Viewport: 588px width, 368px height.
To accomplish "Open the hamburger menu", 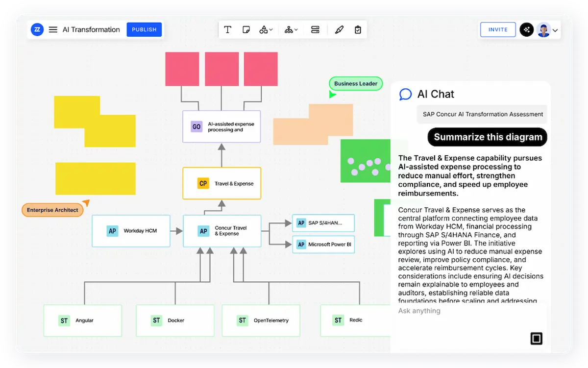I will tap(53, 30).
